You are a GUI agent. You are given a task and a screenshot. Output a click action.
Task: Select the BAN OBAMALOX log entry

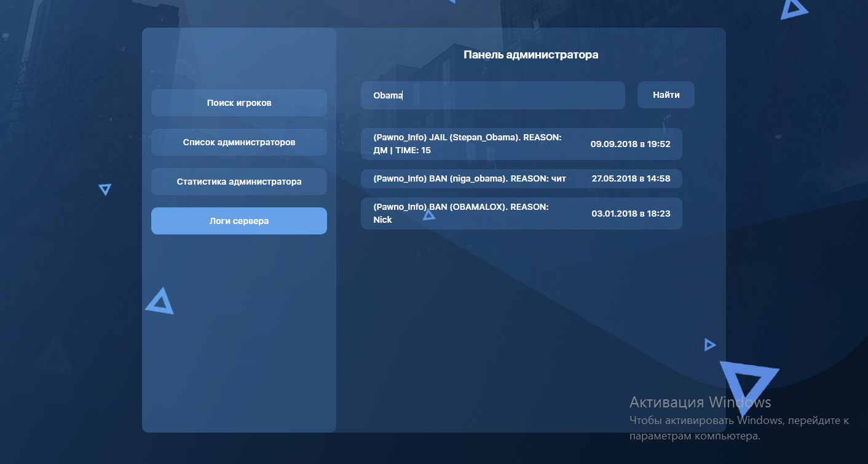coord(461,214)
